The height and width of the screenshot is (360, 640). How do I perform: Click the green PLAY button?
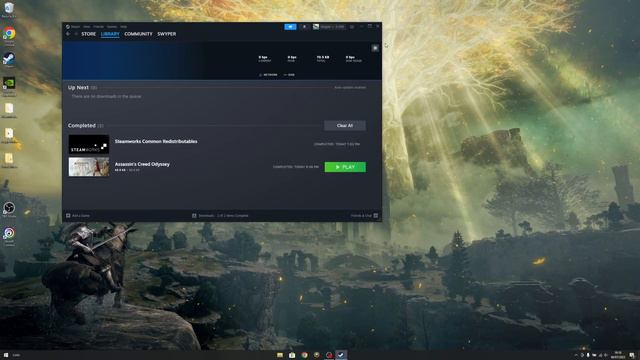pos(345,167)
